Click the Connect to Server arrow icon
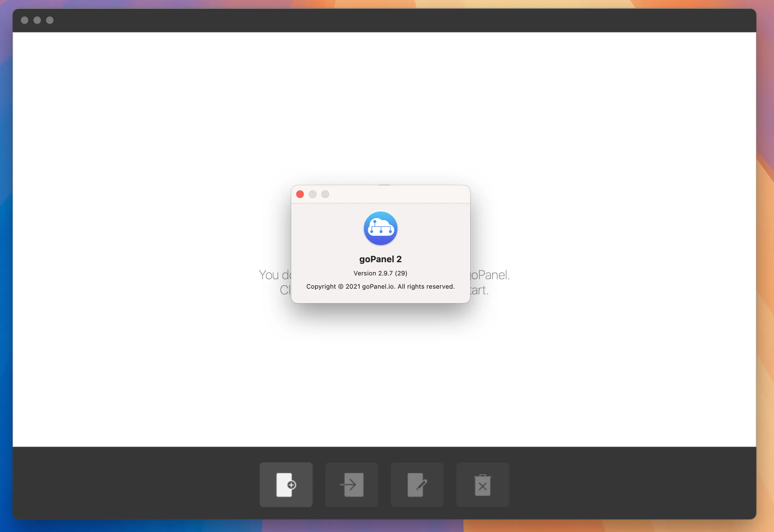 pyautogui.click(x=352, y=484)
